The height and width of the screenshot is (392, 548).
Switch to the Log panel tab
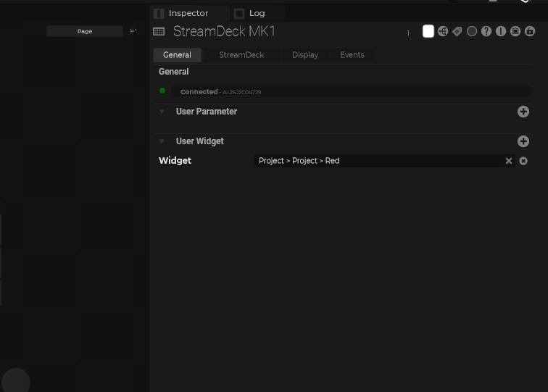pyautogui.click(x=257, y=13)
